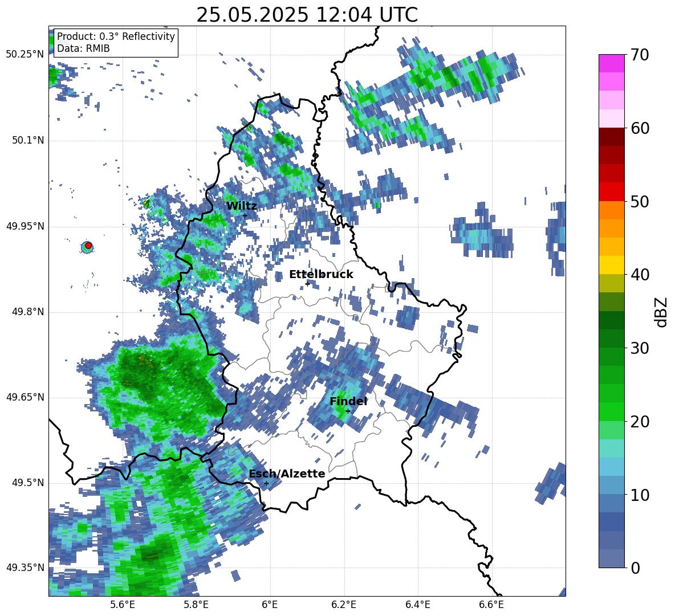
Task: Click the plus marker below Findel
Action: point(348,411)
